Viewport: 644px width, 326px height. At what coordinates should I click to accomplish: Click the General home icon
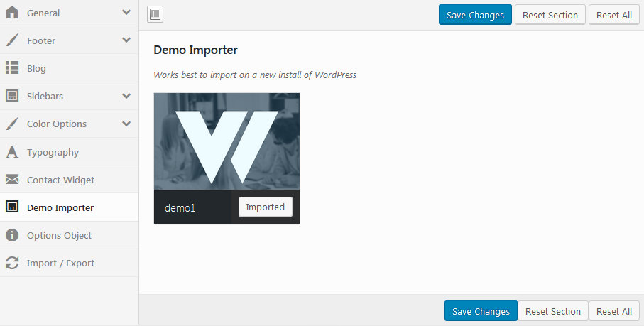[12, 13]
